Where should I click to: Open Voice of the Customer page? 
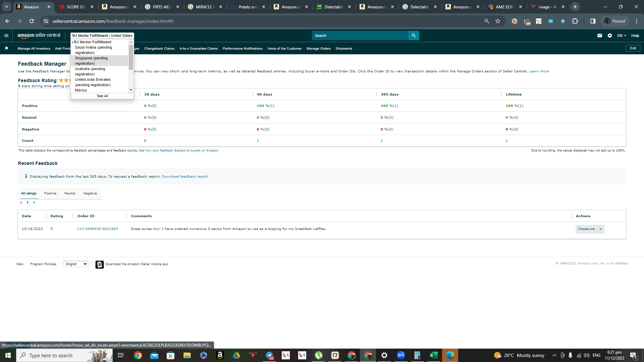click(x=284, y=49)
